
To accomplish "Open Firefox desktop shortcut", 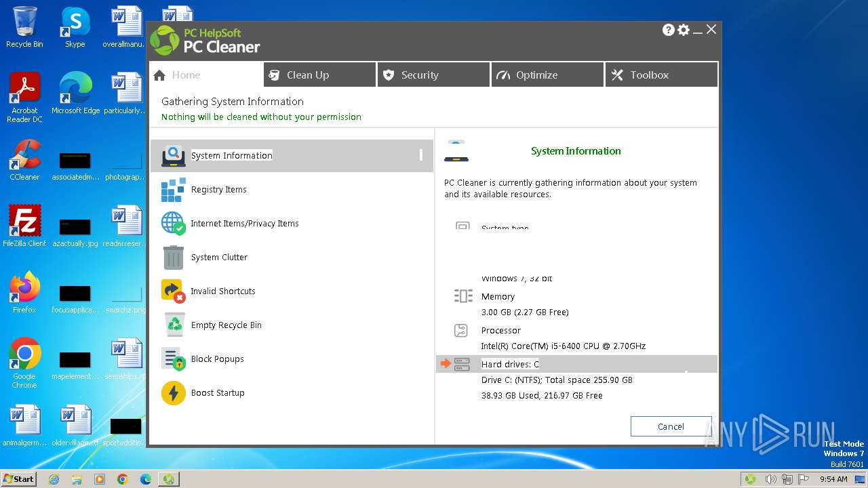I will 24,293.
